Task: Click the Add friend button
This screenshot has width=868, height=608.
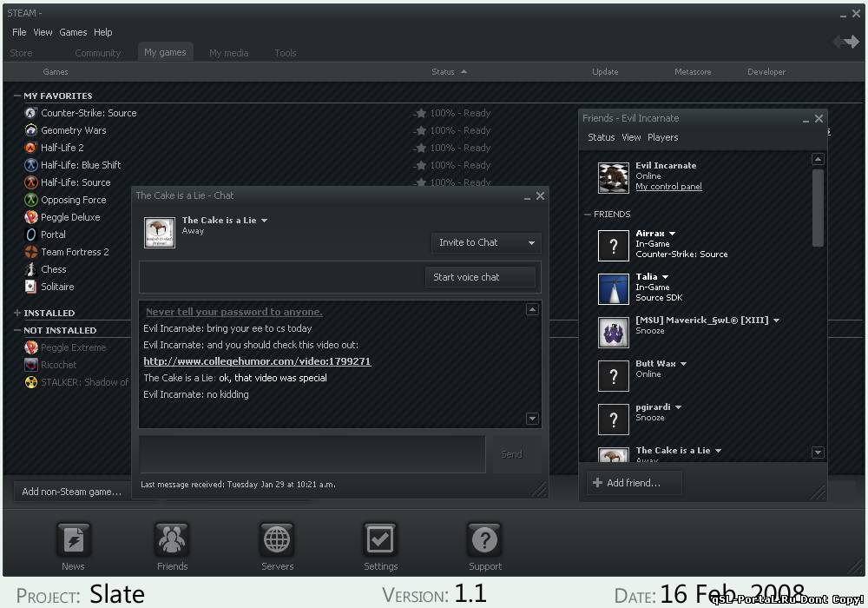Action: click(x=635, y=483)
